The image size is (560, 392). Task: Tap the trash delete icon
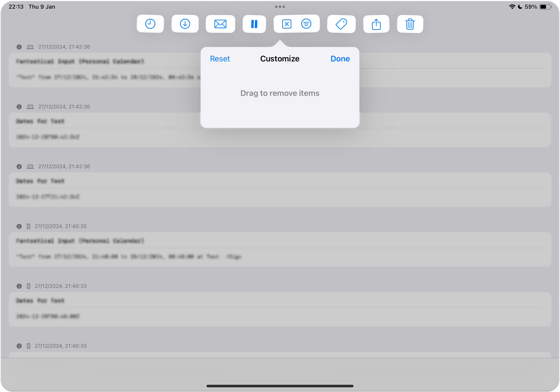click(x=410, y=24)
